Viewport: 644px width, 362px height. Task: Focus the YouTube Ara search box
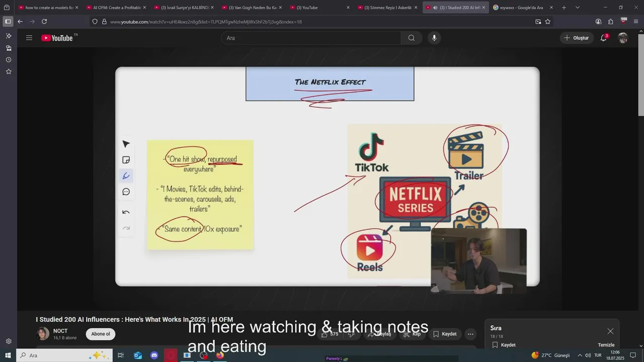311,38
